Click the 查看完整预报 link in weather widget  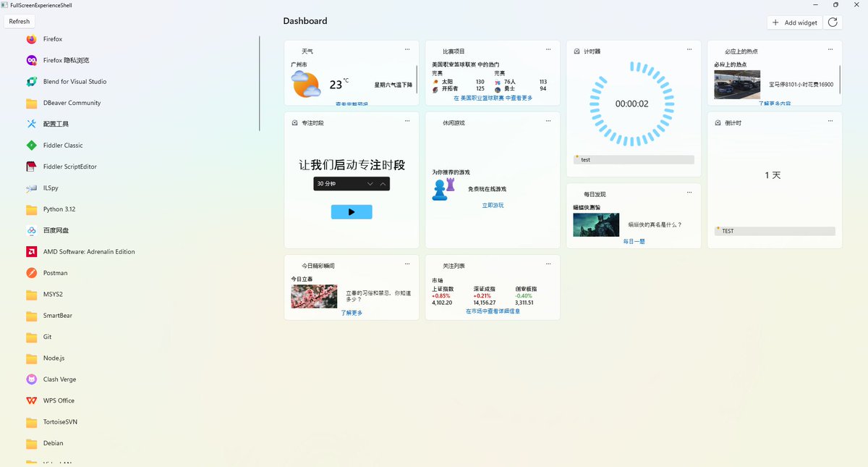pyautogui.click(x=352, y=104)
